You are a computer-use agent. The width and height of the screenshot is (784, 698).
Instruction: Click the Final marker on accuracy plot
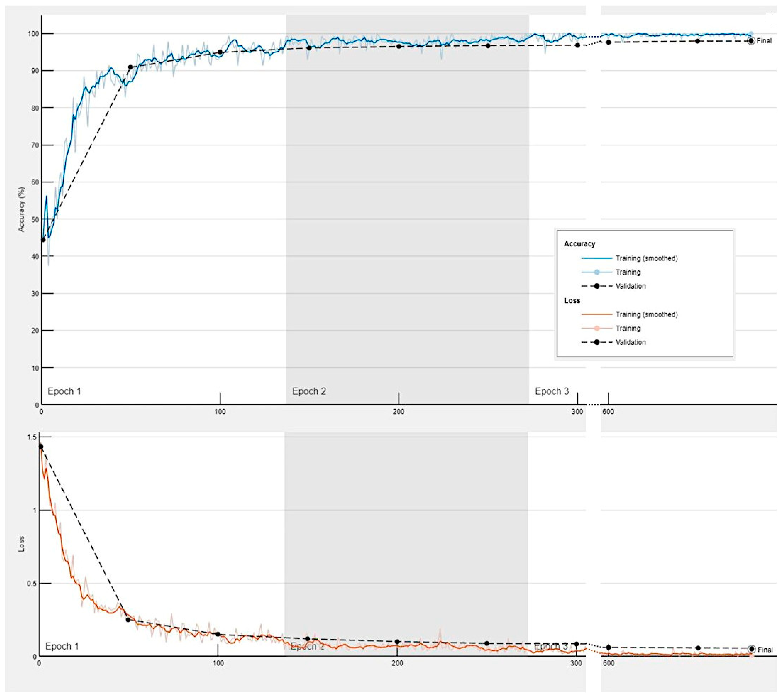pos(751,41)
